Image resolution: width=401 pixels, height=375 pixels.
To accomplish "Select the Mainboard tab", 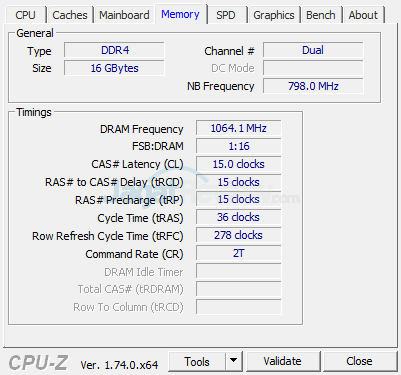I will point(124,15).
